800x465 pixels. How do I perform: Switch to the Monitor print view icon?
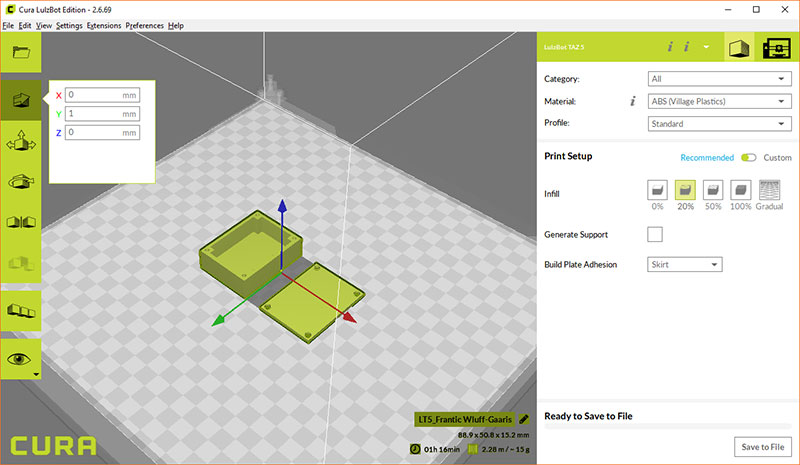point(777,48)
